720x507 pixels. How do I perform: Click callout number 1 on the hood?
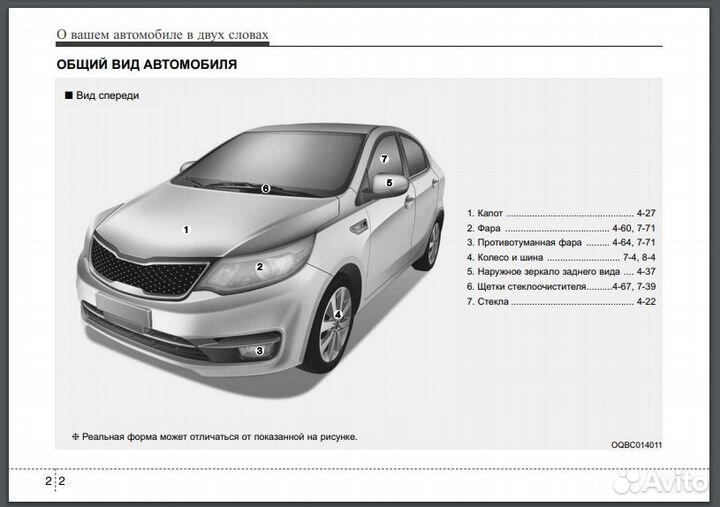(186, 229)
